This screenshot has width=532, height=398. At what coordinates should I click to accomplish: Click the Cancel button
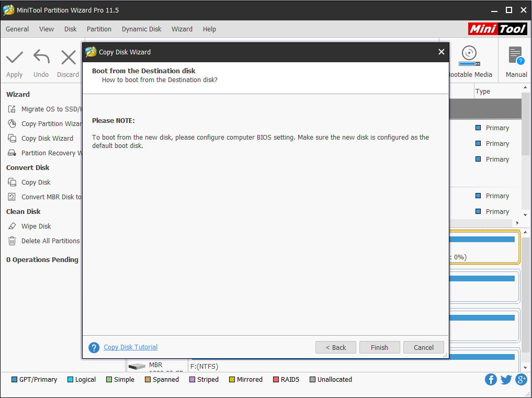423,347
